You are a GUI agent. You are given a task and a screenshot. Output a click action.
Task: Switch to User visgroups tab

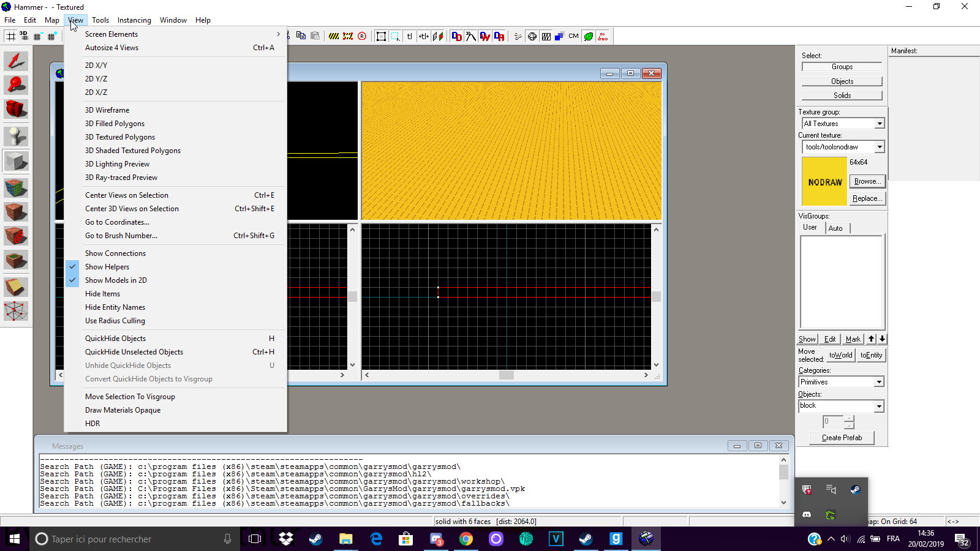tap(810, 227)
